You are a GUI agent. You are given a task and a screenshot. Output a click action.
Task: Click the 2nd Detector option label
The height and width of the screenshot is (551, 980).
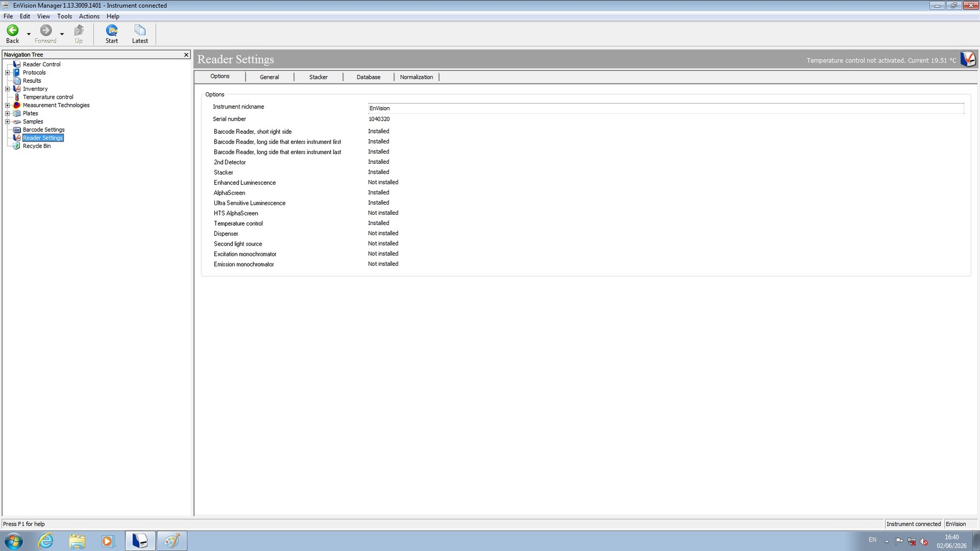click(230, 162)
